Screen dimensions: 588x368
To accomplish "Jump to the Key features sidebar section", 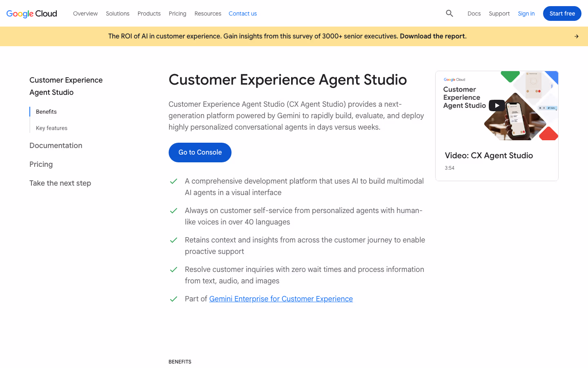I will click(51, 128).
